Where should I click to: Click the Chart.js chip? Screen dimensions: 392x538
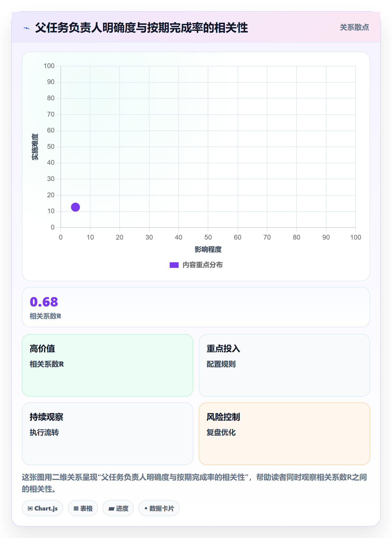pos(43,508)
